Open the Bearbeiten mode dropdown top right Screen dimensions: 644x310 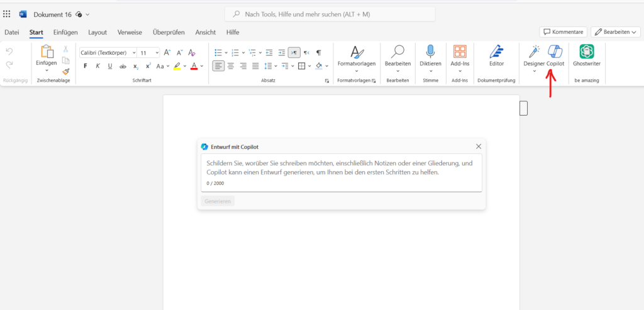tap(615, 31)
